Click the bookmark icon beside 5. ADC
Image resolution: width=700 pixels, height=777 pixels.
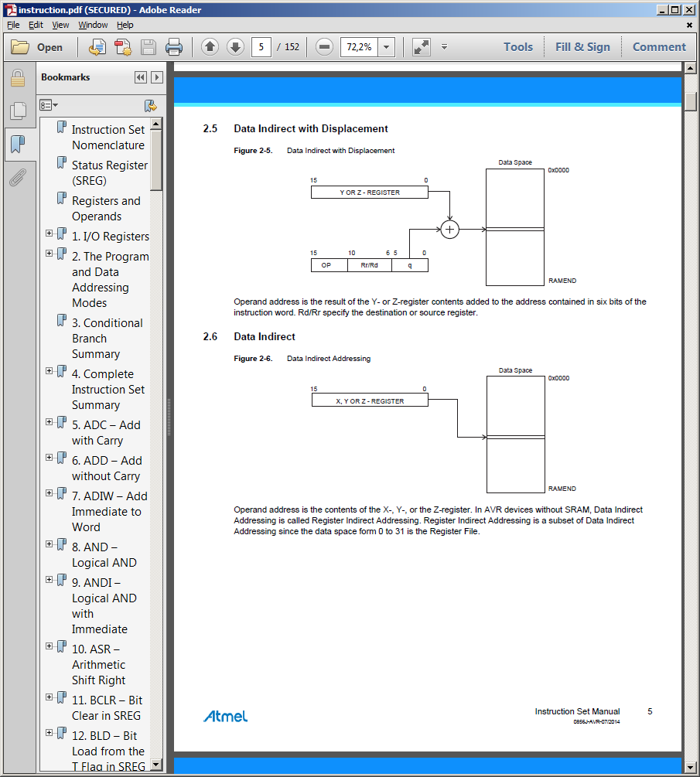pyautogui.click(x=61, y=422)
